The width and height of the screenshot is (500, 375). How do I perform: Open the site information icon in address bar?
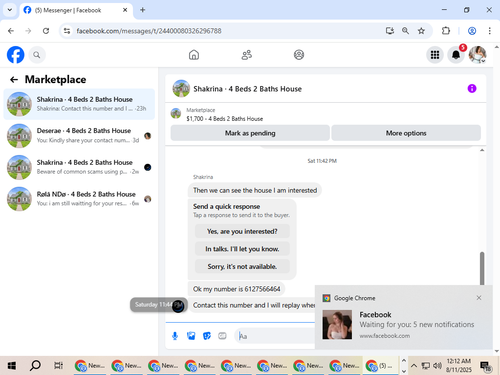pos(67,31)
